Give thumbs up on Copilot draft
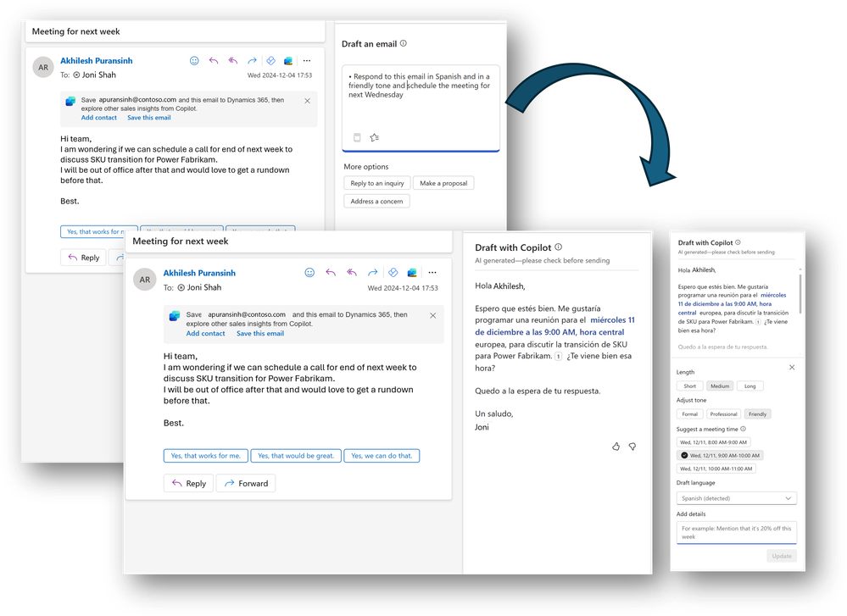The width and height of the screenshot is (847, 616). (616, 447)
